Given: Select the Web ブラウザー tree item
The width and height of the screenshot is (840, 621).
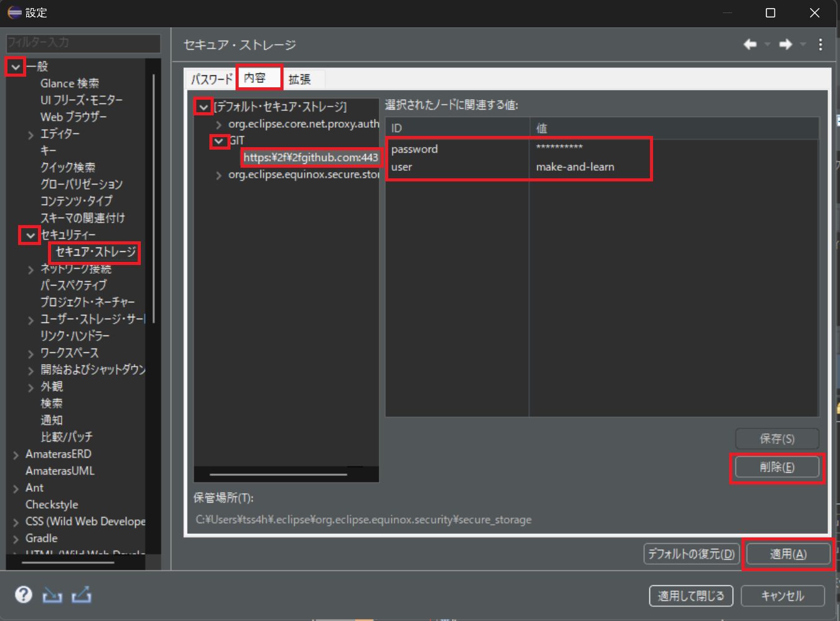Looking at the screenshot, I should pos(74,117).
